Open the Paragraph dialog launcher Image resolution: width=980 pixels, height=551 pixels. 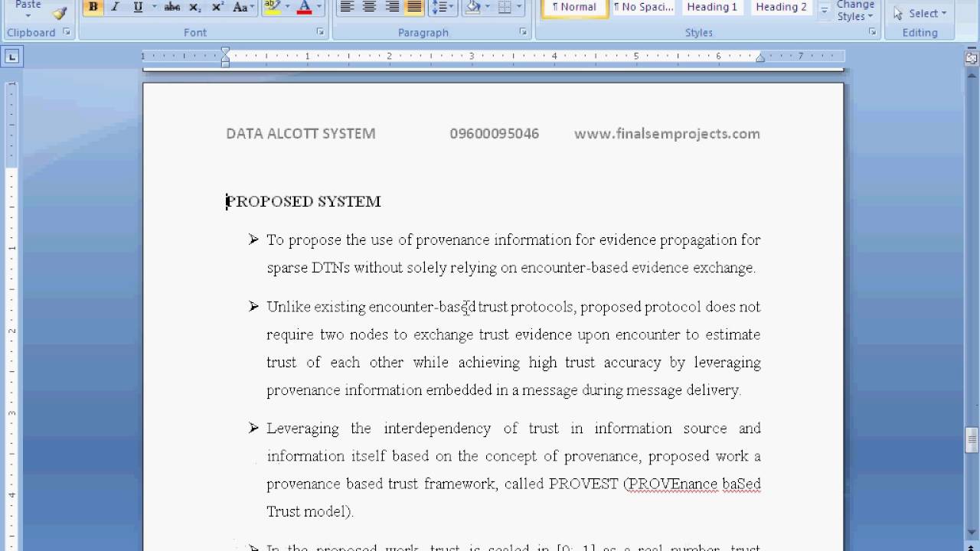coord(523,32)
